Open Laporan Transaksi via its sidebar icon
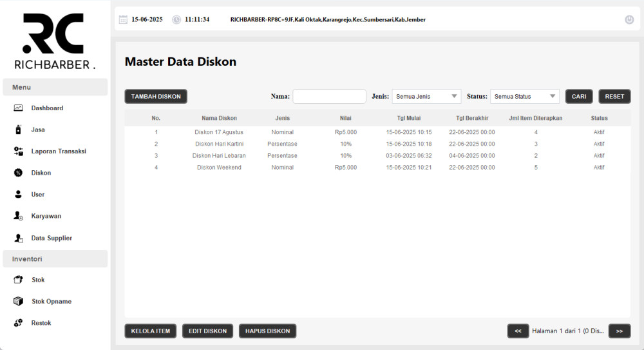The height and width of the screenshot is (350, 644). 19,151
